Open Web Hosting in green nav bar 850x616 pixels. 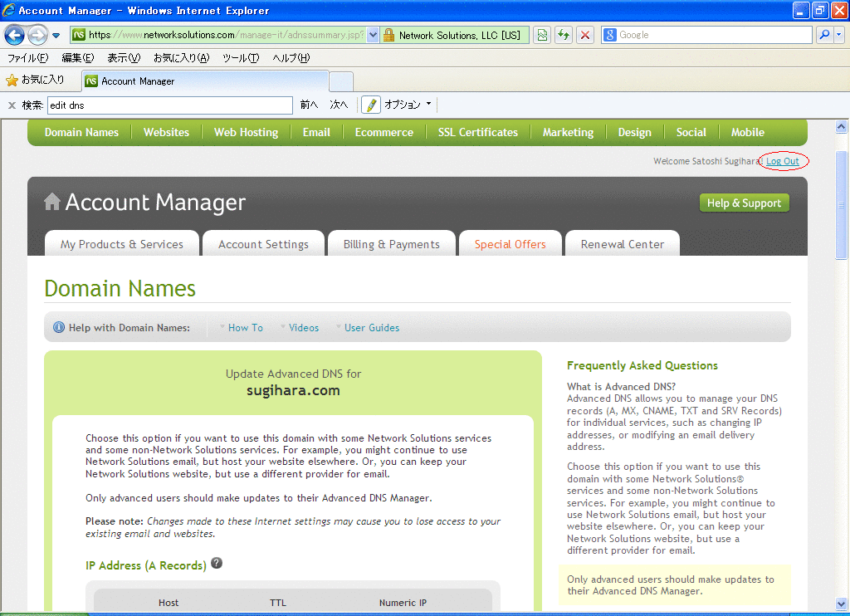coord(246,132)
